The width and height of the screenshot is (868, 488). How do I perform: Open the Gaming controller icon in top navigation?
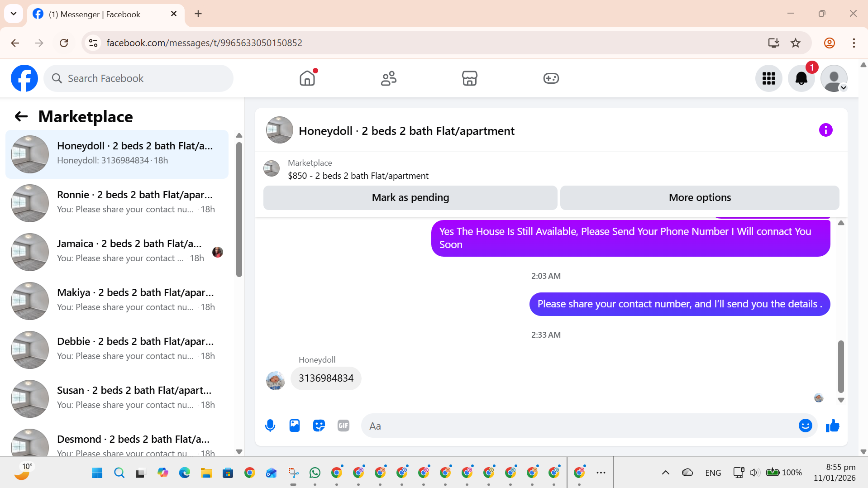(x=551, y=78)
